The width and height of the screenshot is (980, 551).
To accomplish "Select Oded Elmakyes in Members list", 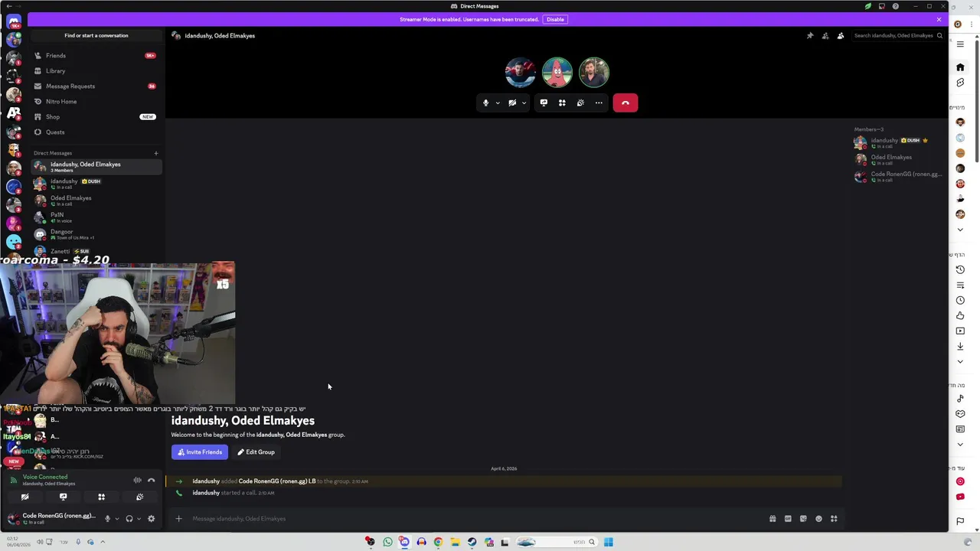I will (x=897, y=160).
